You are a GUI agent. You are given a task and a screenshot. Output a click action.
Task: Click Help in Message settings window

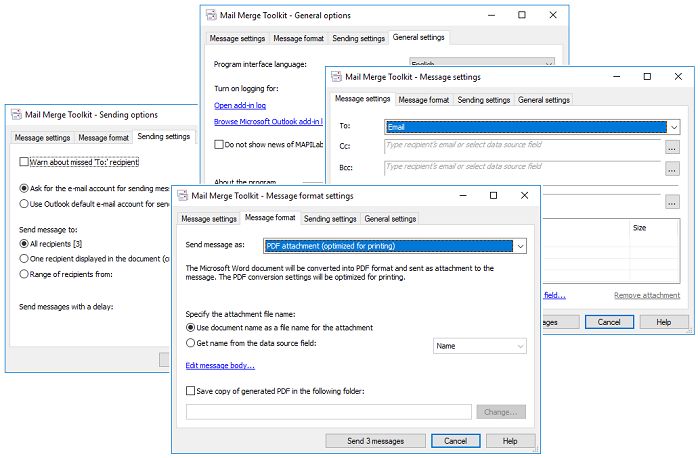(664, 322)
